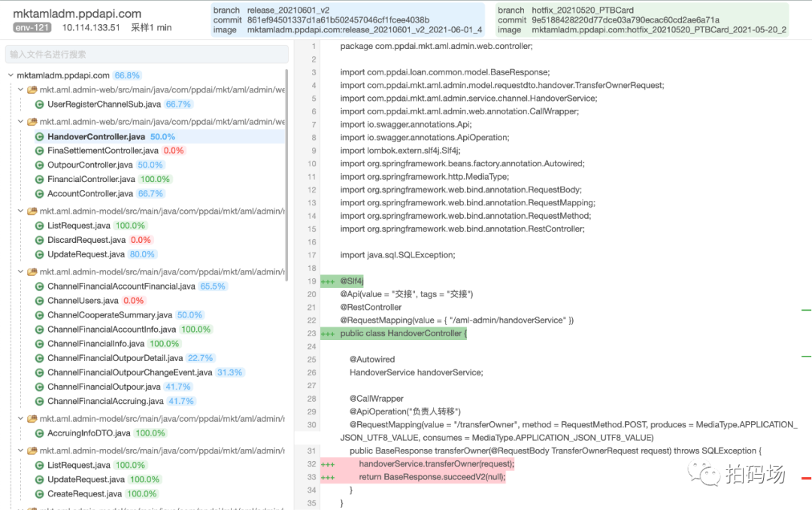Click the class icon beside AccruingInfoDTO.java
Viewport: 812px width, 510px height.
[x=39, y=433]
